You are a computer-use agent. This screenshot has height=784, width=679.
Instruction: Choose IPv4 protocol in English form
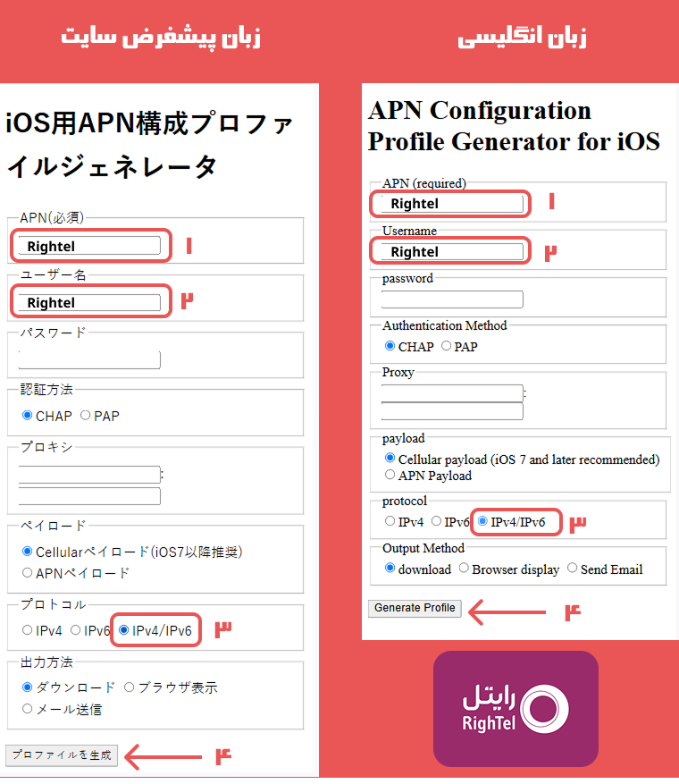point(390,521)
